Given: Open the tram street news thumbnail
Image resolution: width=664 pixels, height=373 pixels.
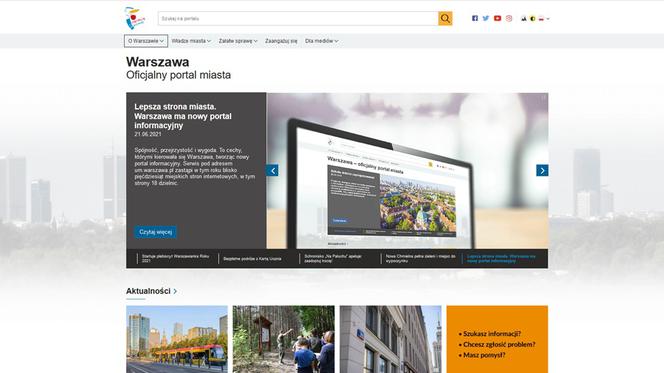Looking at the screenshot, I should pos(177,339).
